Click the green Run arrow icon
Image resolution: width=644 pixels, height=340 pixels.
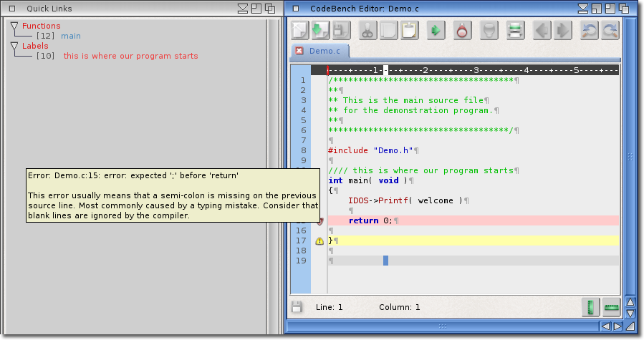click(435, 30)
